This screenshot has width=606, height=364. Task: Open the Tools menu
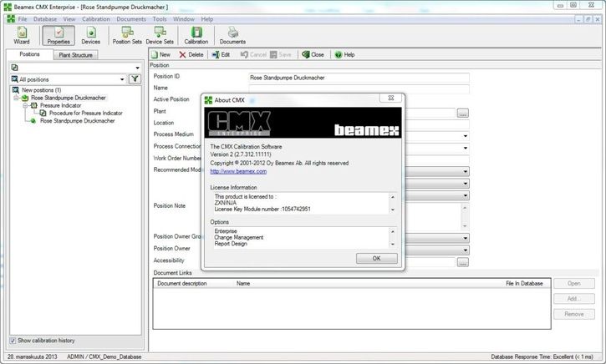tap(159, 19)
